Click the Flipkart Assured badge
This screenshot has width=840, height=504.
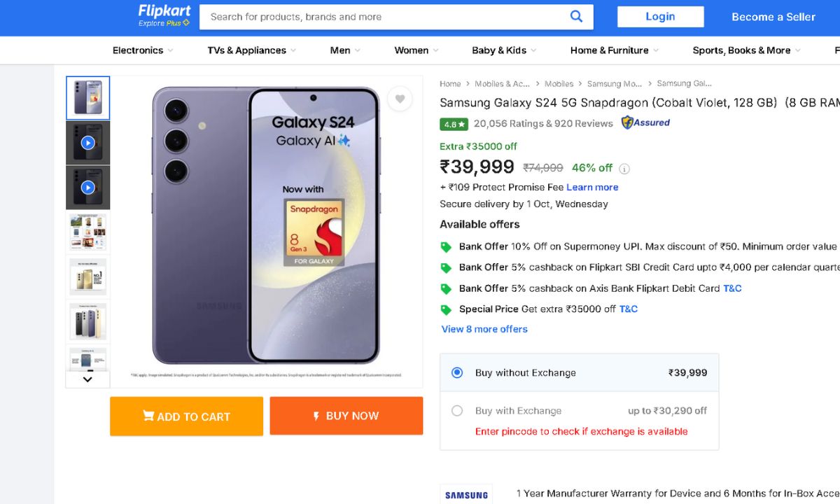coord(645,123)
